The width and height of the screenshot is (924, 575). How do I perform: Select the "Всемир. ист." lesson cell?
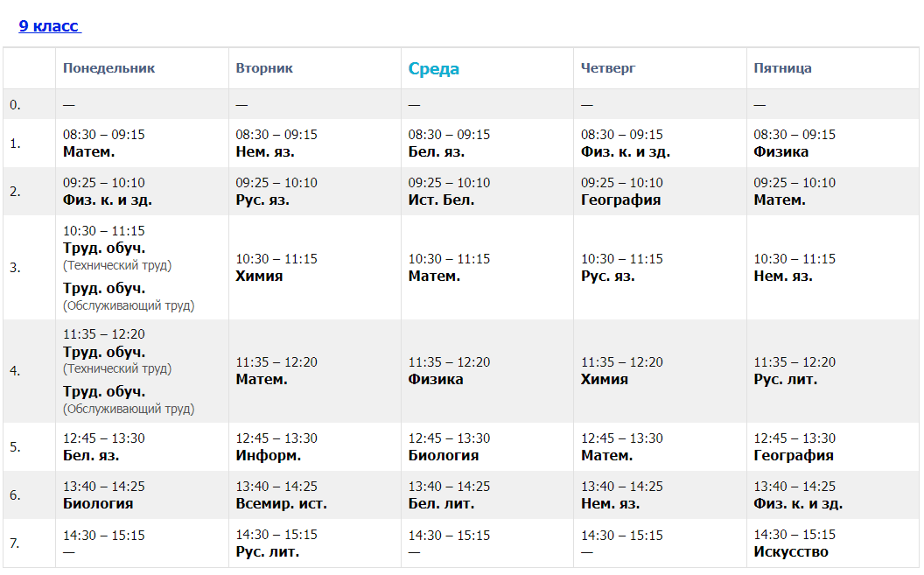pos(281,503)
